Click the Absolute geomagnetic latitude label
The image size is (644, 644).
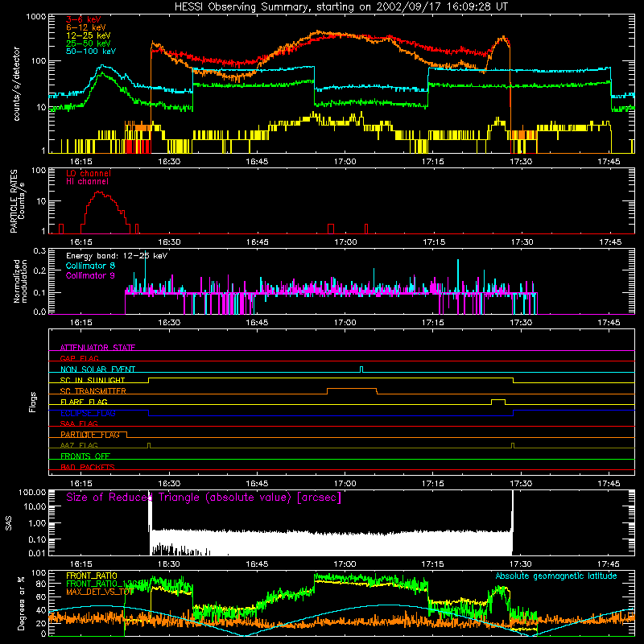click(x=556, y=576)
